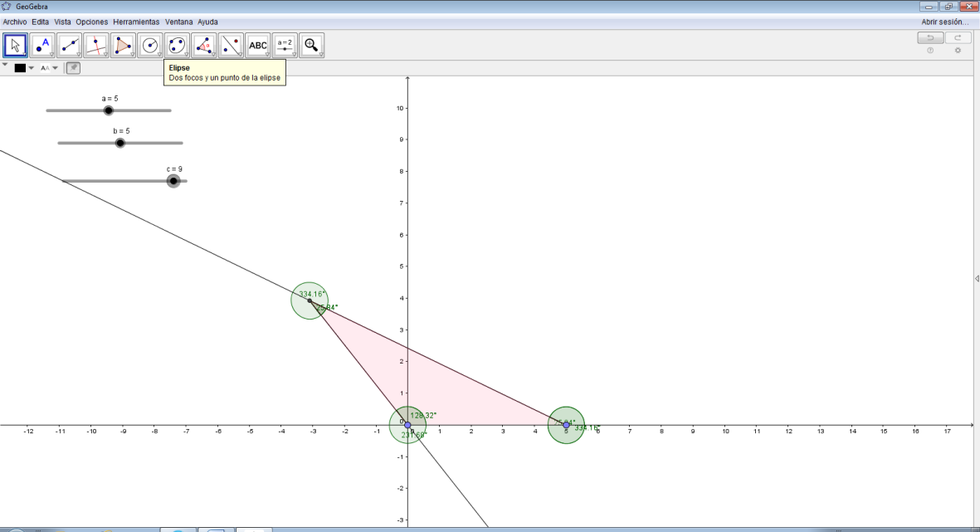This screenshot has height=532, width=980.
Task: Select the blue point at x=5
Action: pos(566,425)
